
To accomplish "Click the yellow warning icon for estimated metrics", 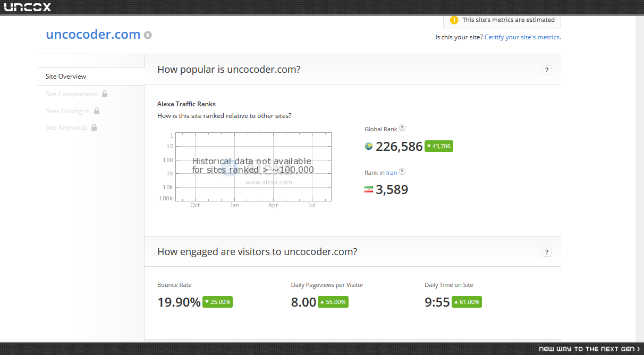I will [454, 20].
